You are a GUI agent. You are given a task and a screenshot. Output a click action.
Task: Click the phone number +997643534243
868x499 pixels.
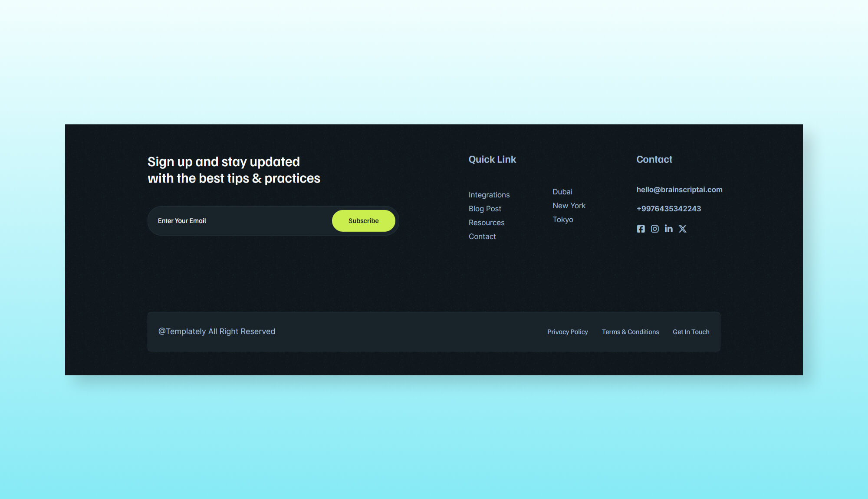[668, 209]
